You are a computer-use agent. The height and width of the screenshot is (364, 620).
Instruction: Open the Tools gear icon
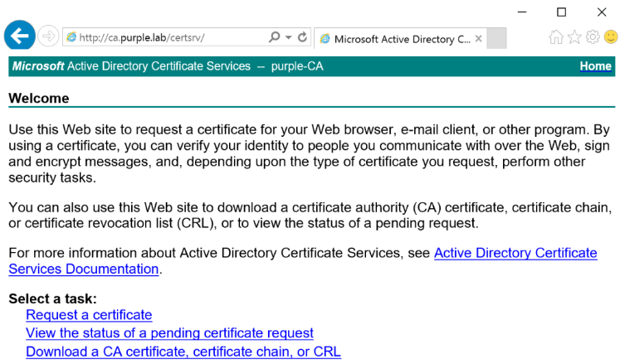(x=593, y=36)
